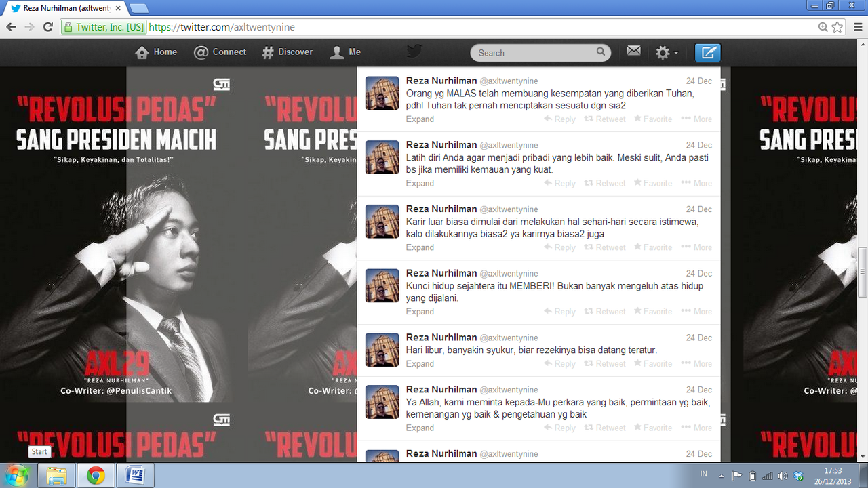This screenshot has width=868, height=488.
Task: Click the address bar URL twitter.com/axltwentynine
Action: click(x=222, y=27)
